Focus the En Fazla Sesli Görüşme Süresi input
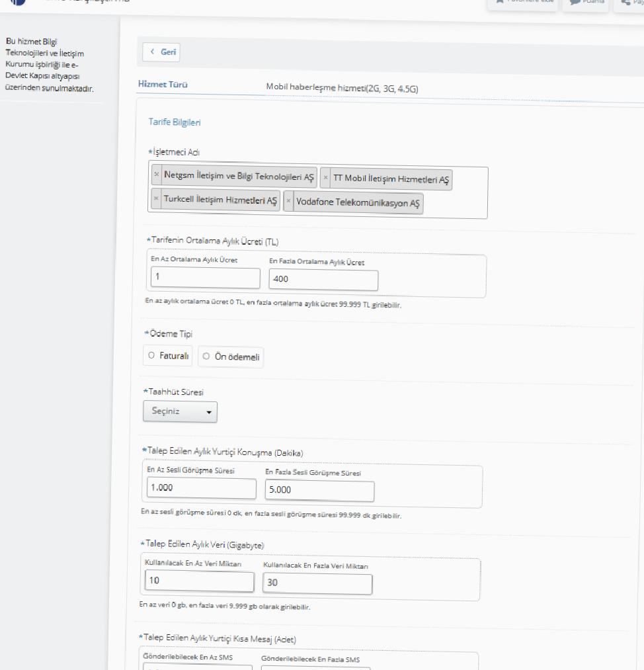 tap(319, 490)
